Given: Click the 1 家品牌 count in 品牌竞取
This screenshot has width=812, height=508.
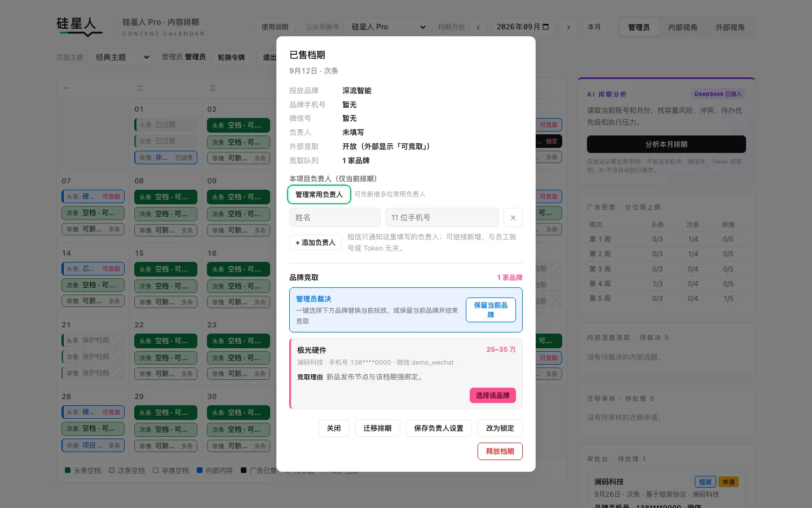Looking at the screenshot, I should [510, 278].
